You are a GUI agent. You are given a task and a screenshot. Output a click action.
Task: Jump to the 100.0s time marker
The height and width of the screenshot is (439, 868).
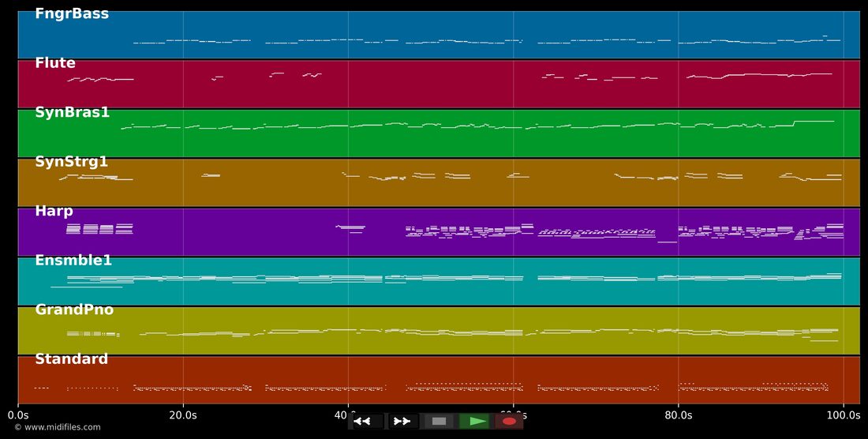843,415
